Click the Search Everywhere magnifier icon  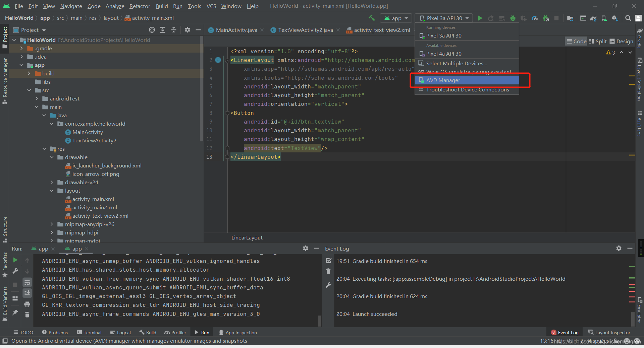pyautogui.click(x=628, y=18)
